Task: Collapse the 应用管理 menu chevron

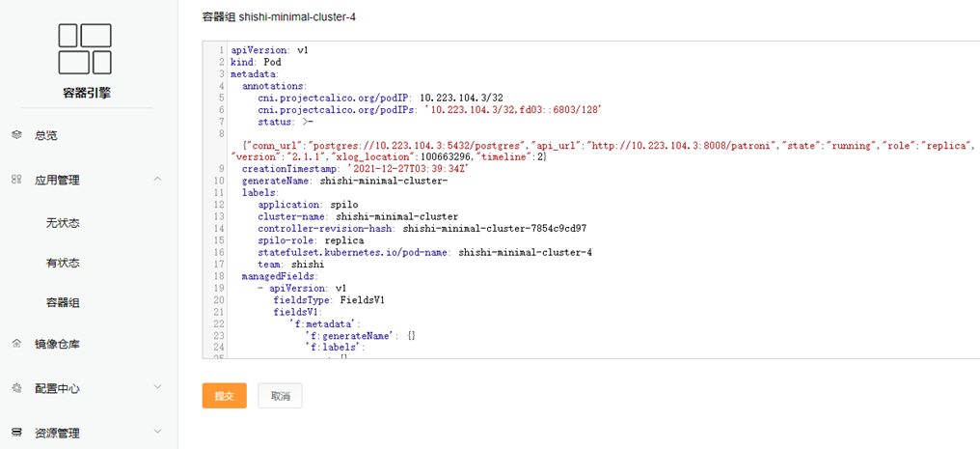Action: pos(158,180)
